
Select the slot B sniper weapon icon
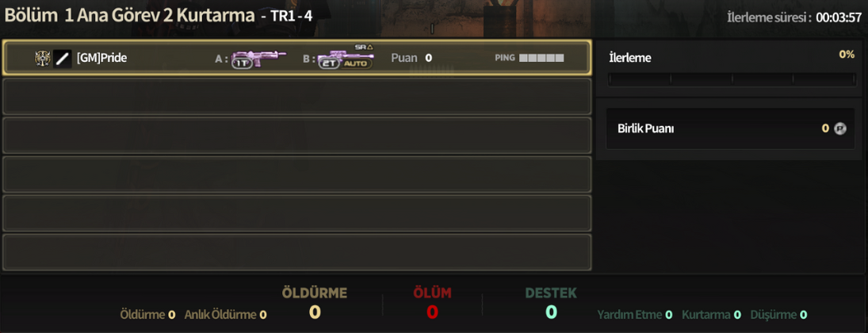click(346, 57)
